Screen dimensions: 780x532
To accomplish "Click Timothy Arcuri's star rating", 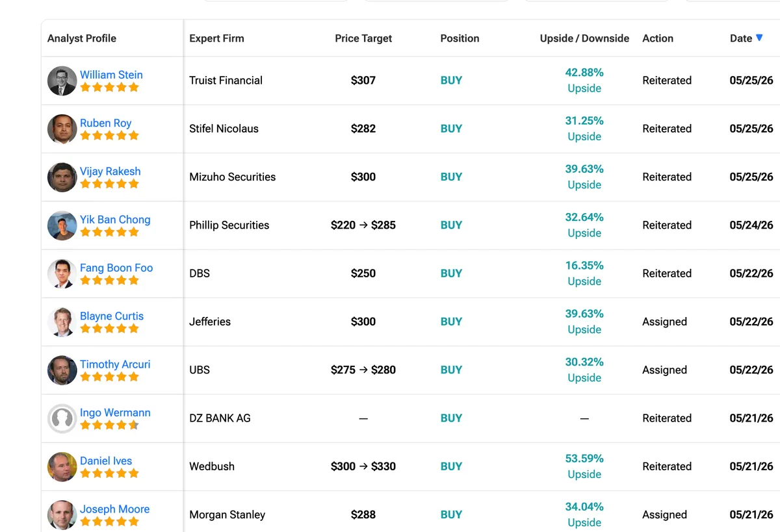I will click(x=110, y=377).
